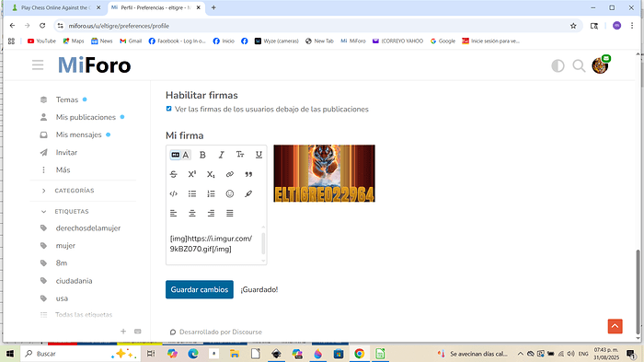Insert a blockquote in signature
This screenshot has height=362, width=644.
pos(248,174)
